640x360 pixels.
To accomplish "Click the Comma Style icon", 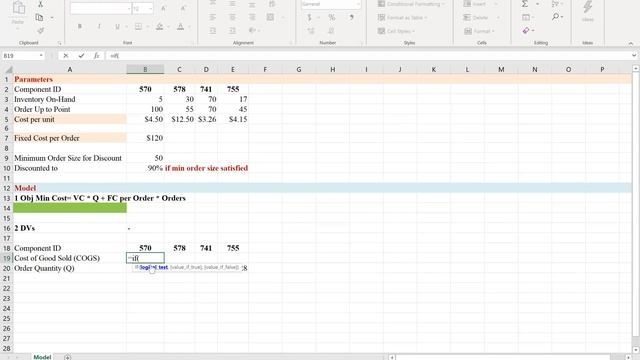I will click(x=351, y=18).
